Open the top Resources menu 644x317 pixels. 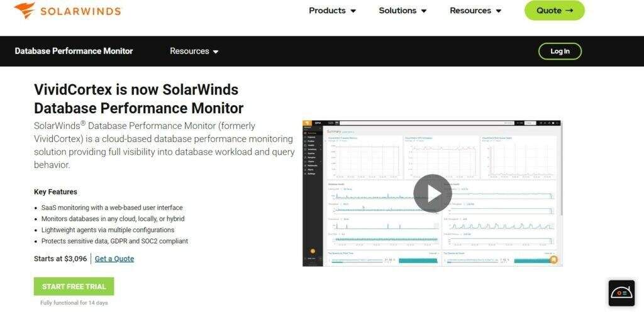pyautogui.click(x=475, y=11)
